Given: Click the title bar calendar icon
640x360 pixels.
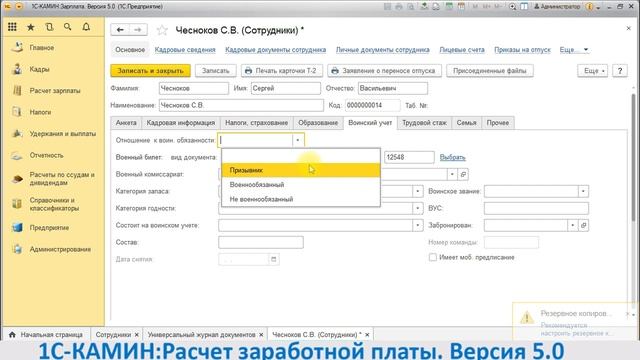Looking at the screenshot, I should pyautogui.click(x=461, y=7).
